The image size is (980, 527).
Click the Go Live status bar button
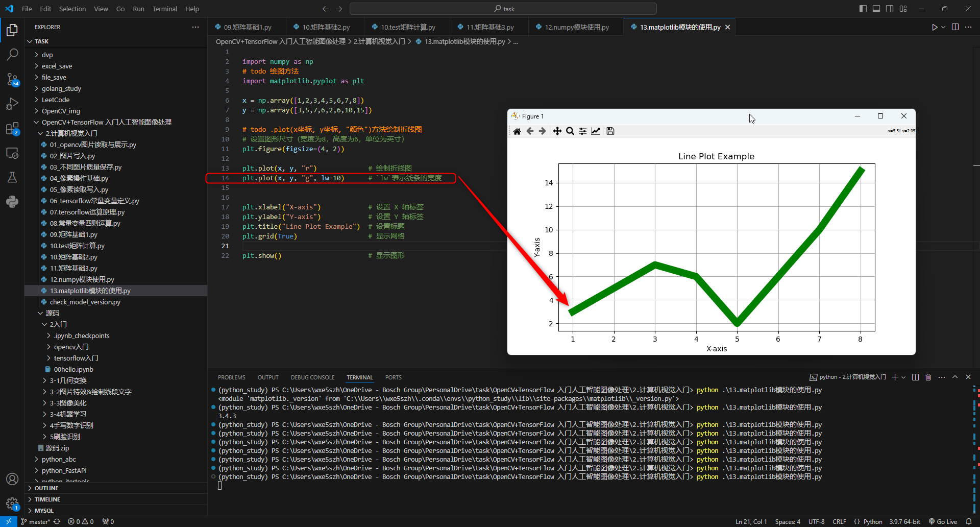pos(943,521)
